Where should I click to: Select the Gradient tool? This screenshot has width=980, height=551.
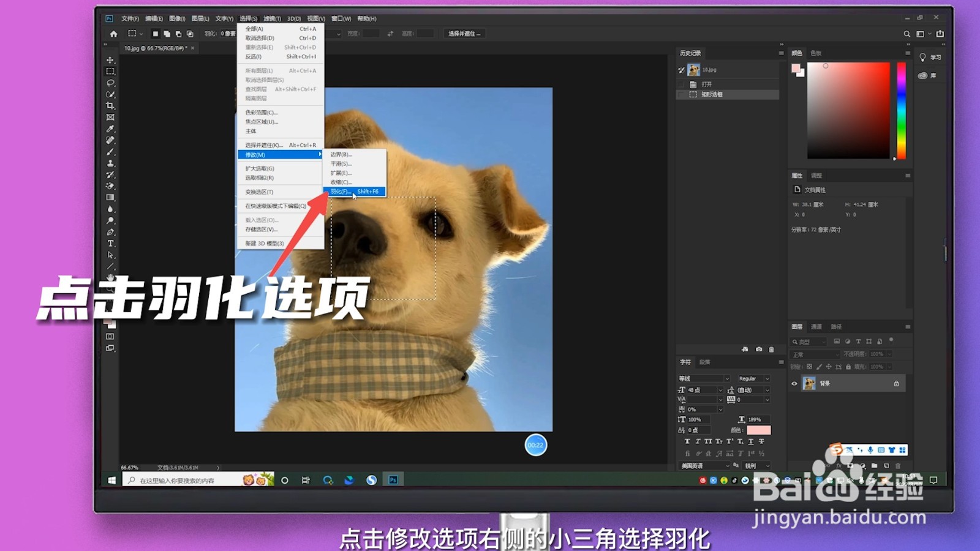click(110, 198)
